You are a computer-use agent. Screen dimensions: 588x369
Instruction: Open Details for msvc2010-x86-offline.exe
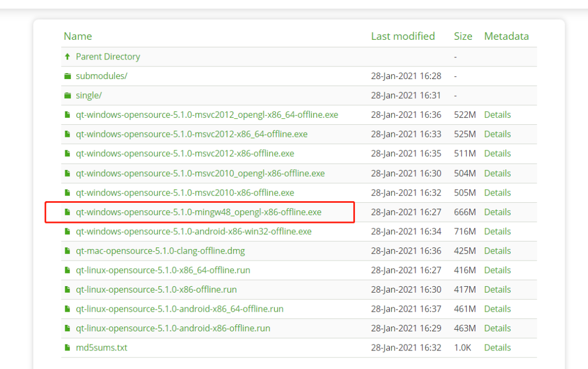[x=498, y=192]
